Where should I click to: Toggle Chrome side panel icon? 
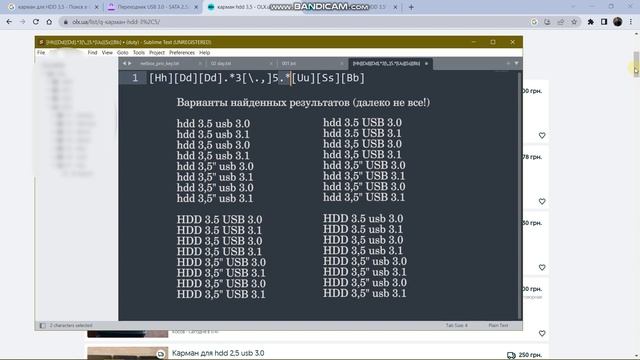(604, 22)
